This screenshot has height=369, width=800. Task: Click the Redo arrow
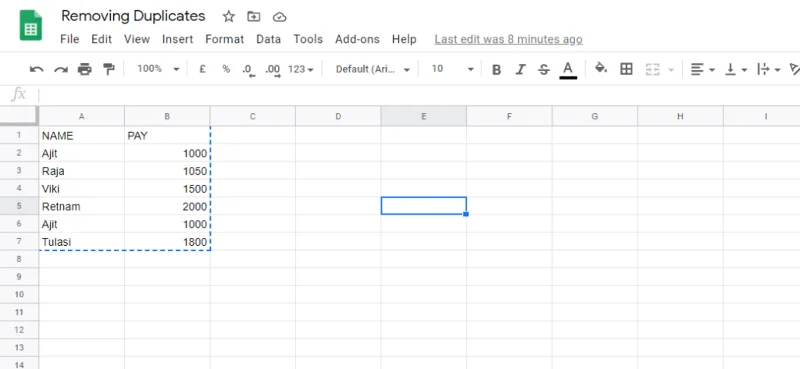[61, 69]
